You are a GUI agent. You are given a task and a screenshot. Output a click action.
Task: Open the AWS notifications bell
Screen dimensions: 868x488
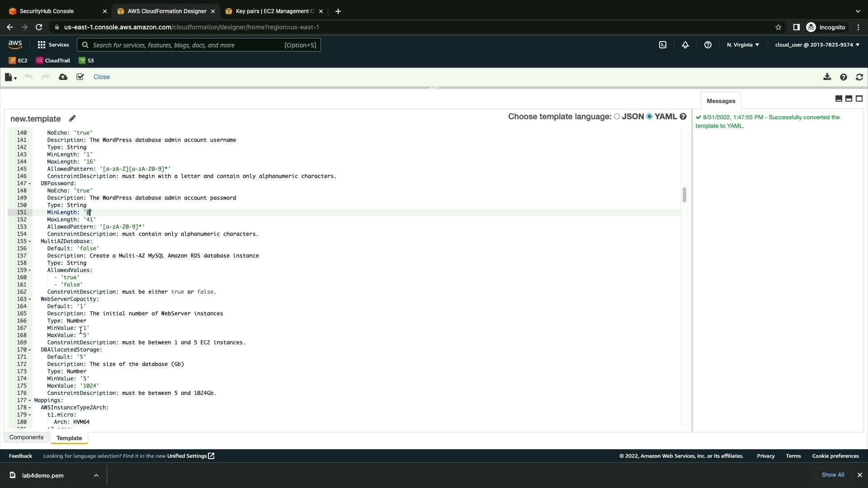[x=685, y=45]
